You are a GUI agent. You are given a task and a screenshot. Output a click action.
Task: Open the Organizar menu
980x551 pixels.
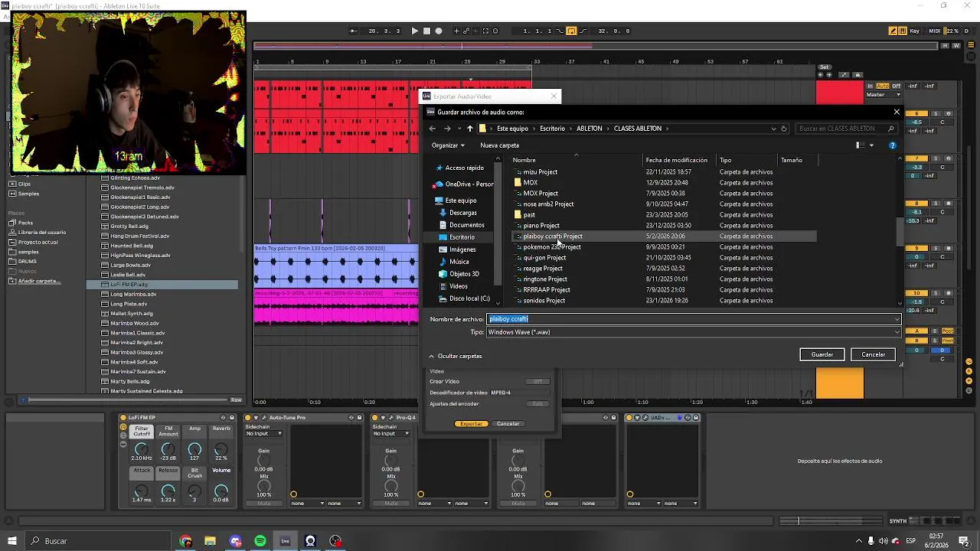[448, 145]
